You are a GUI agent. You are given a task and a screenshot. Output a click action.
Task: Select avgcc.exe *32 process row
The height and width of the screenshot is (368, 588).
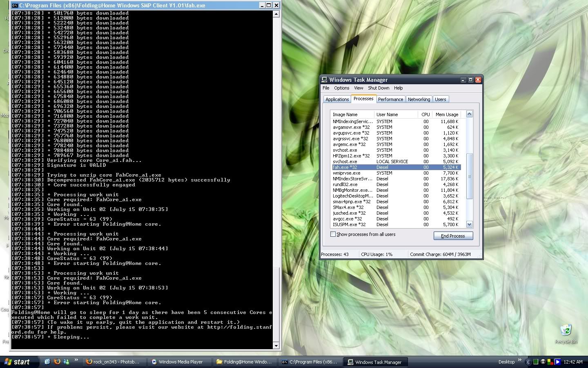tap(396, 219)
